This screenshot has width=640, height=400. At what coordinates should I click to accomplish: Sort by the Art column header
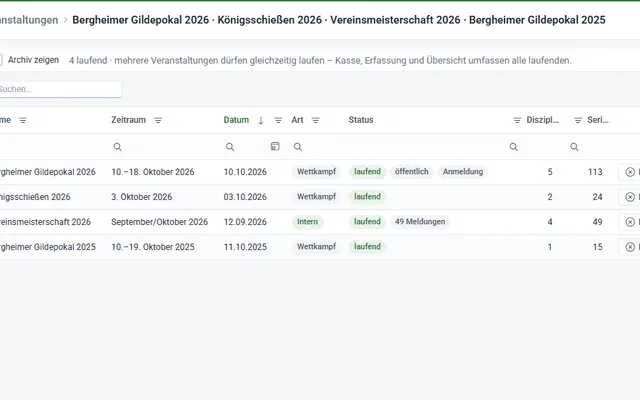pyautogui.click(x=297, y=120)
